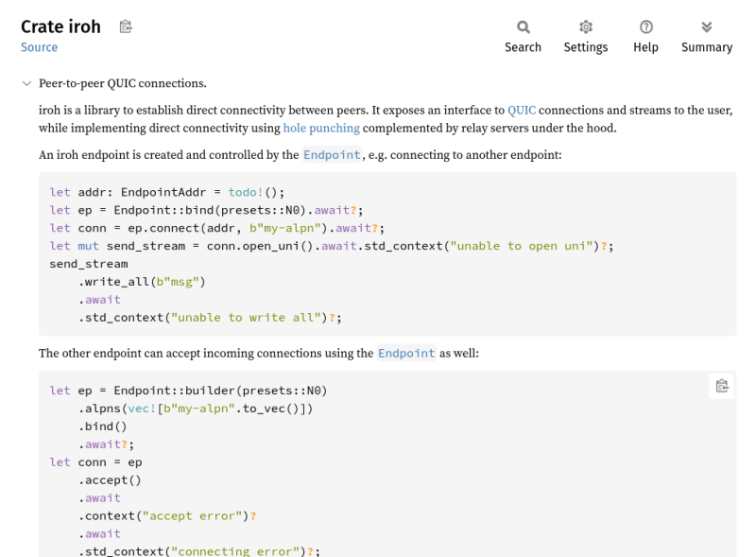This screenshot has height=557, width=756.
Task: Click the Summary double-chevron icon
Action: pyautogui.click(x=707, y=27)
